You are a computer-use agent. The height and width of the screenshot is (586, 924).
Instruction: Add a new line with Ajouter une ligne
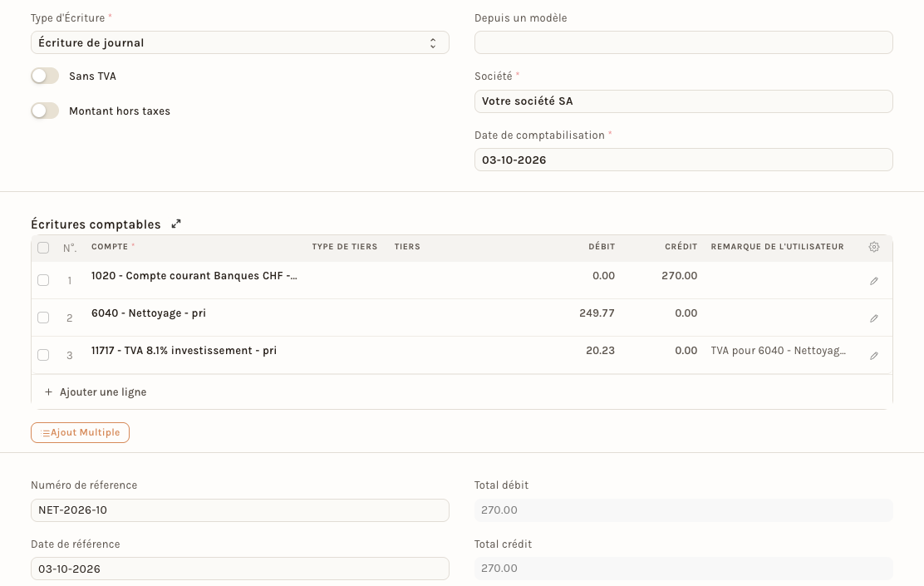96,392
